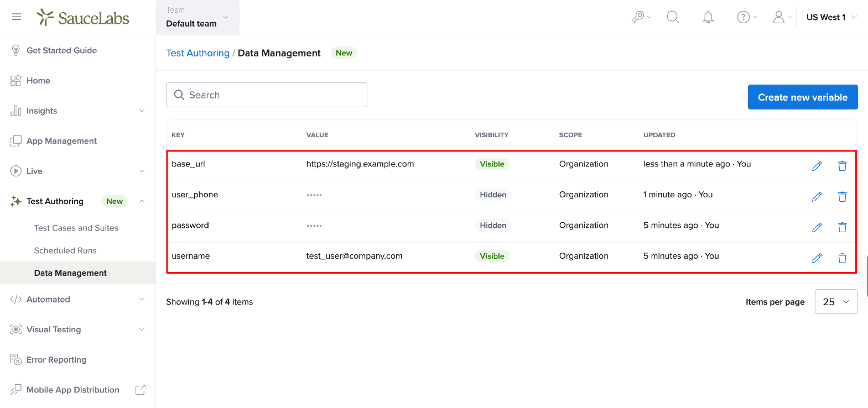The width and height of the screenshot is (868, 408).
Task: Open the Items per page dropdown
Action: (836, 302)
